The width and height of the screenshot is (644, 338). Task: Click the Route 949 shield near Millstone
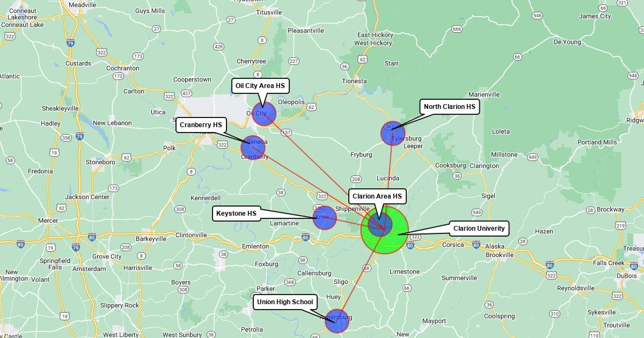[532, 157]
